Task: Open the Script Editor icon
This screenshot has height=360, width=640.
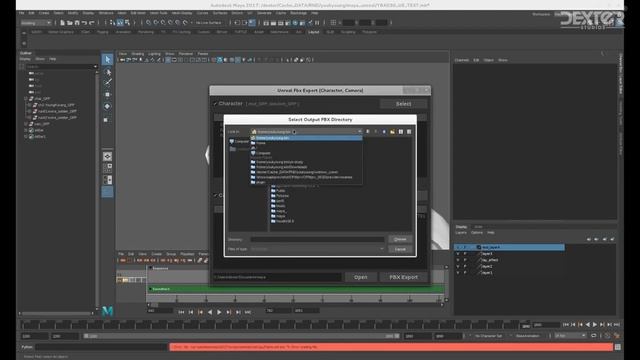Action: coord(618,347)
